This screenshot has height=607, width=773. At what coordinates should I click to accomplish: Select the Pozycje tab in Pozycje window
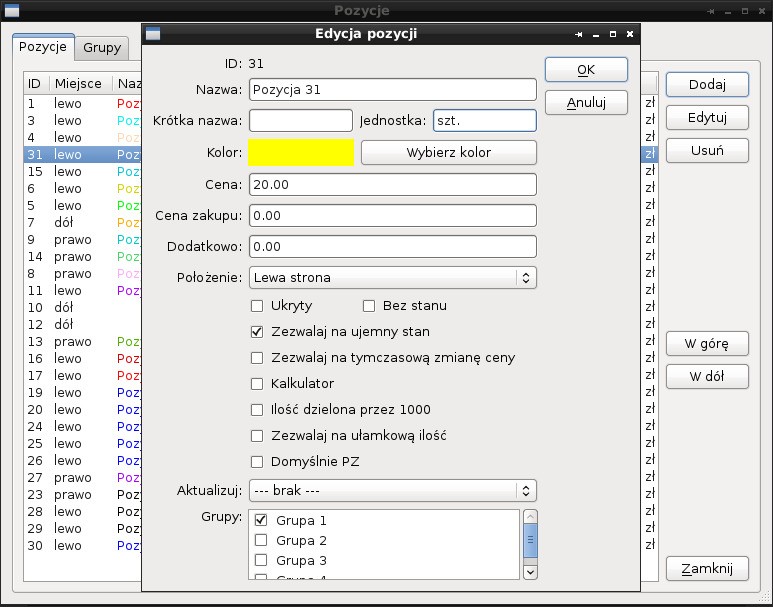tap(43, 47)
